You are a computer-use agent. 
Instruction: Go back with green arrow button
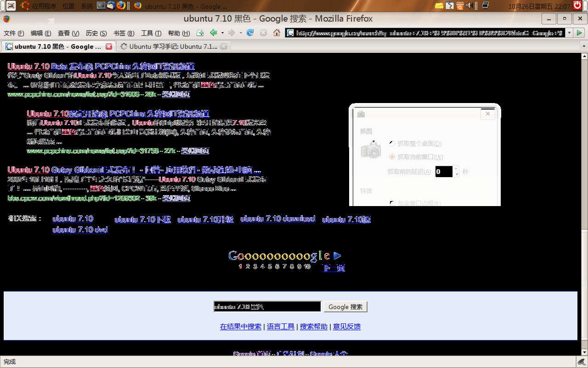[214, 33]
